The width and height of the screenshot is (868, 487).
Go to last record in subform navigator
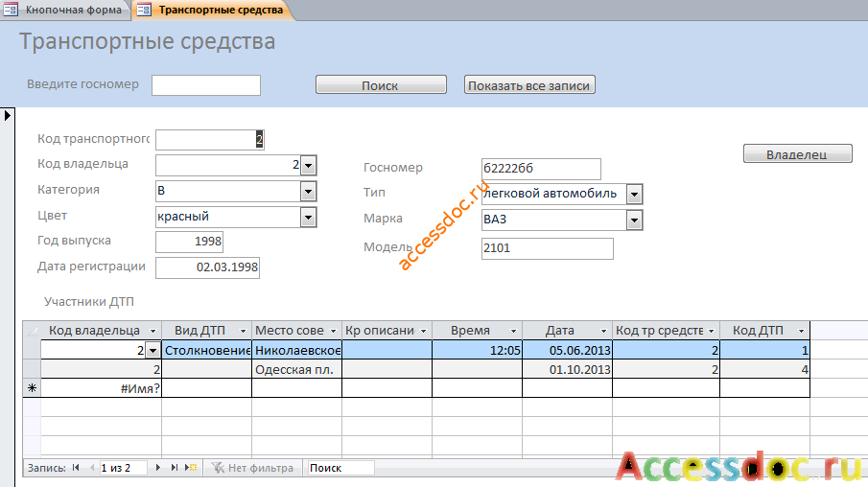pos(175,468)
